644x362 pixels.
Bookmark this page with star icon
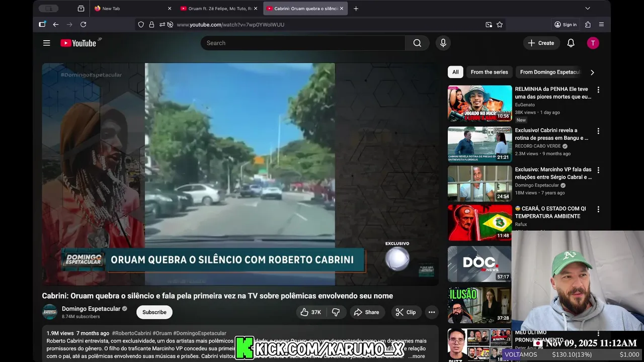click(x=500, y=25)
